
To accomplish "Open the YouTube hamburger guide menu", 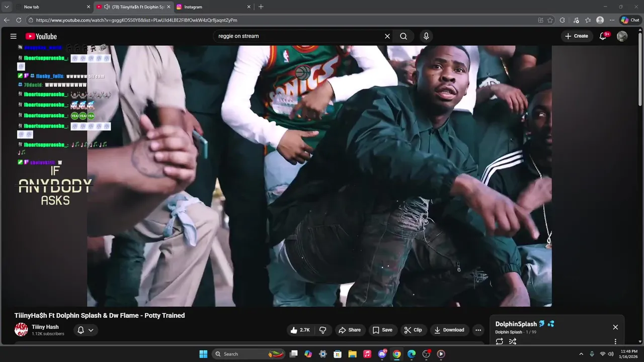I will 14,36.
